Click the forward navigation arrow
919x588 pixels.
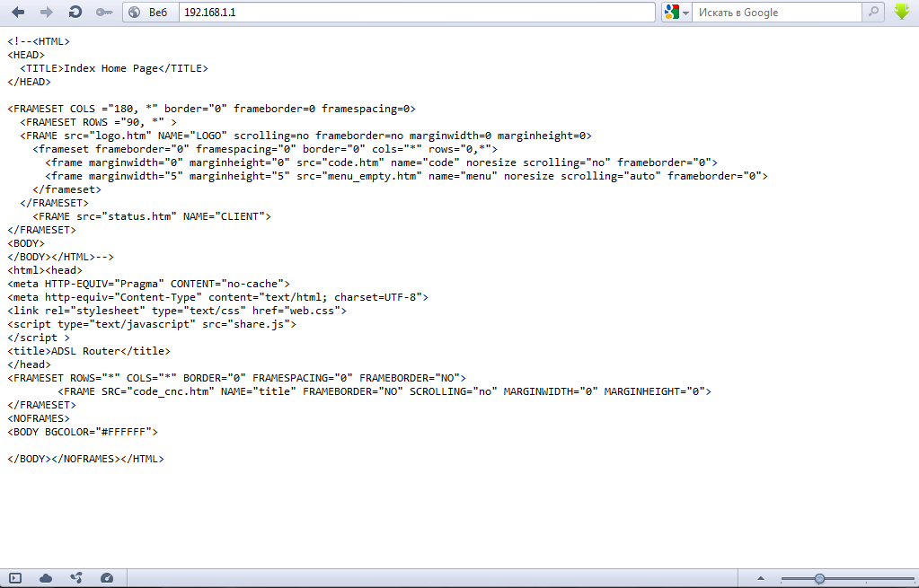[x=47, y=13]
